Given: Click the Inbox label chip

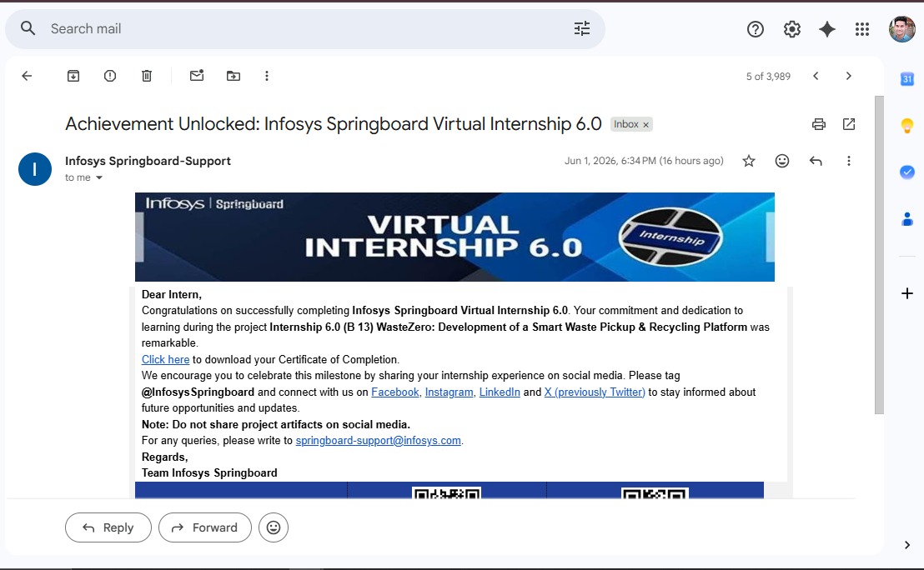Looking at the screenshot, I should tap(625, 124).
